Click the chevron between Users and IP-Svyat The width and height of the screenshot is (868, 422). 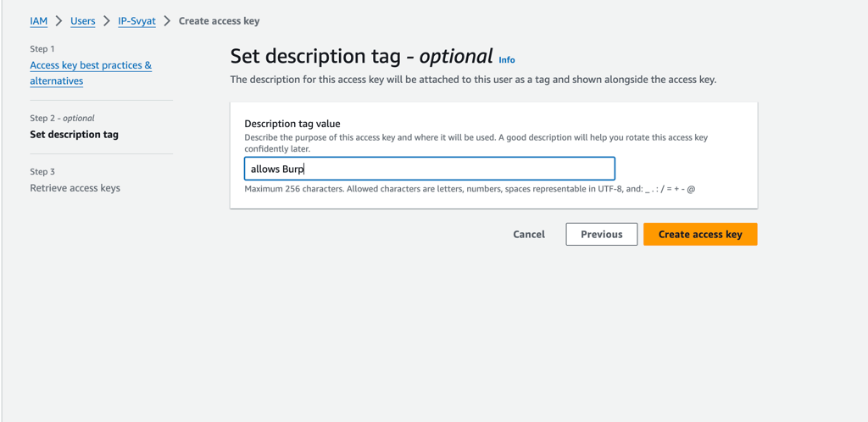(x=107, y=21)
